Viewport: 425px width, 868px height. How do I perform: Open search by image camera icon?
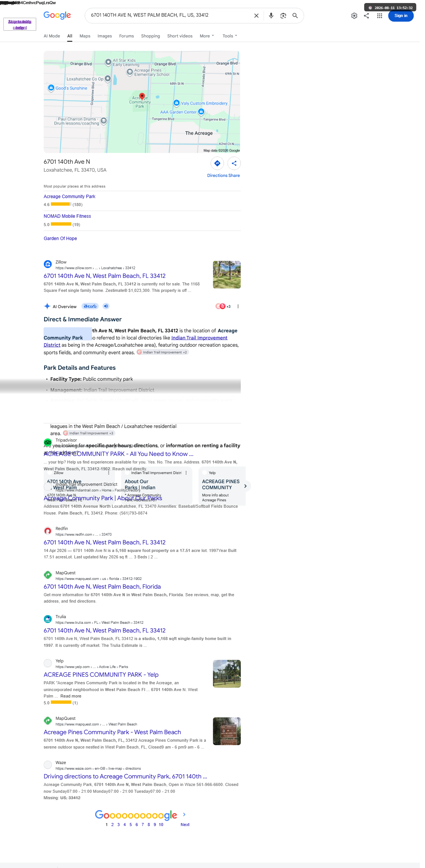point(283,15)
